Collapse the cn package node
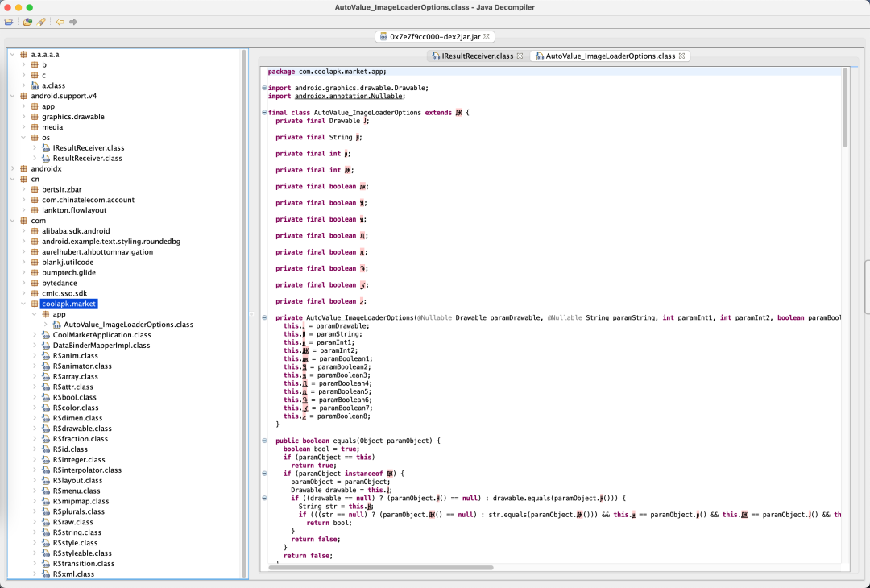 (x=12, y=179)
